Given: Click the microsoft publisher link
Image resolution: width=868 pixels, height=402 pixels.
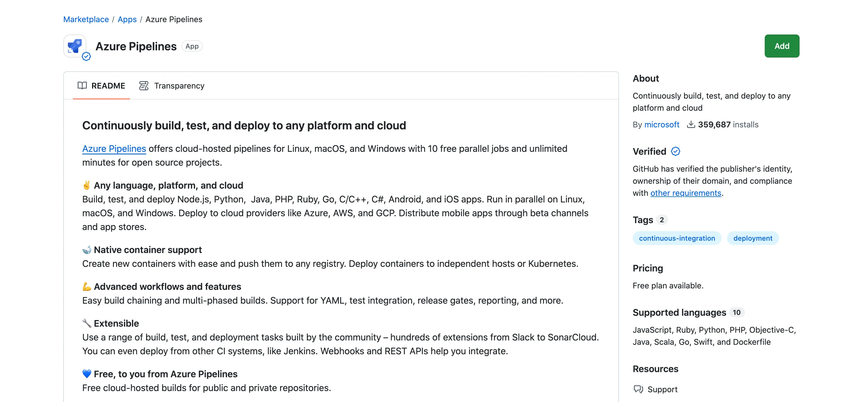Looking at the screenshot, I should coord(662,124).
